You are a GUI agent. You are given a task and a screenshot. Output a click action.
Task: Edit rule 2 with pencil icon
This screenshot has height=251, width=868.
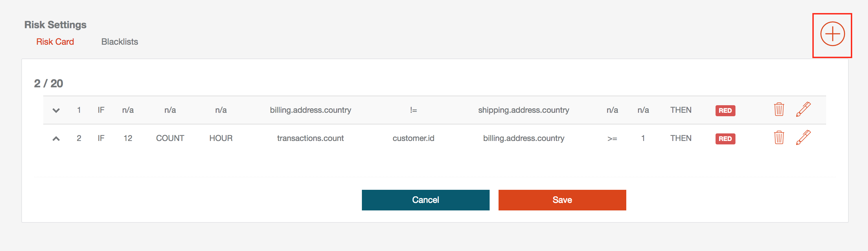803,138
